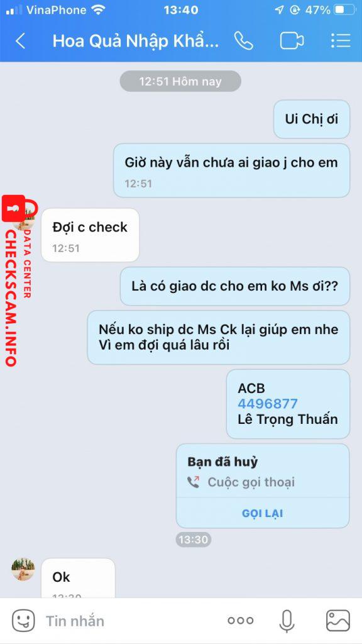Tap the account number 4496877 link
The height and width of the screenshot is (644, 362).
click(268, 403)
